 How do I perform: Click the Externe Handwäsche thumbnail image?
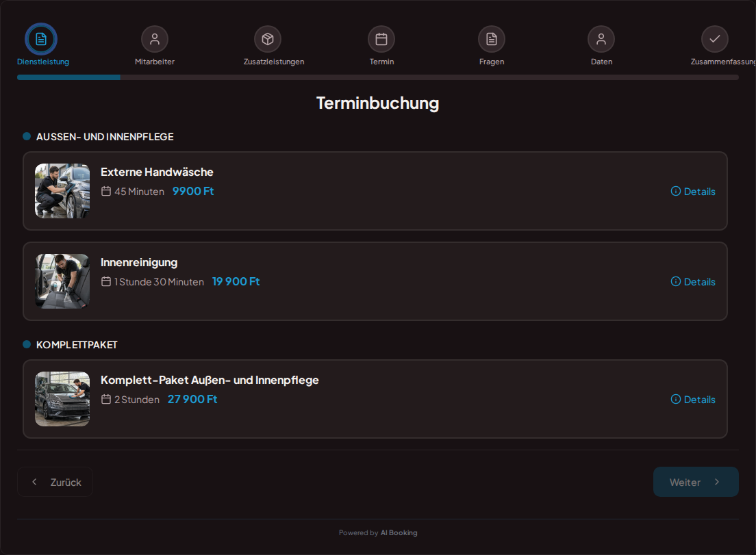point(62,191)
